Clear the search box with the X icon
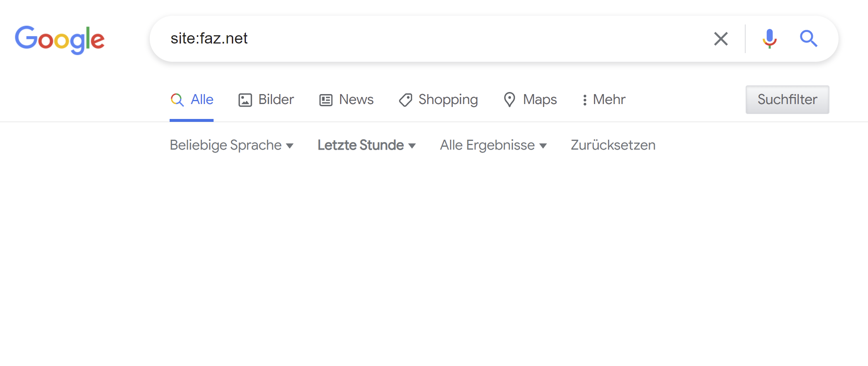Image resolution: width=868 pixels, height=366 pixels. pos(721,39)
